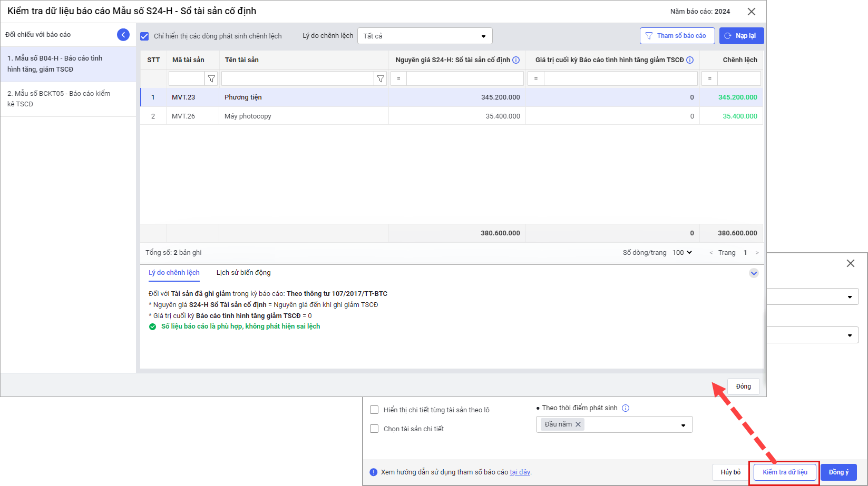Image resolution: width=868 pixels, height=486 pixels.
Task: Click info icon beside Giá trị cuối kỳ header
Action: (x=689, y=60)
